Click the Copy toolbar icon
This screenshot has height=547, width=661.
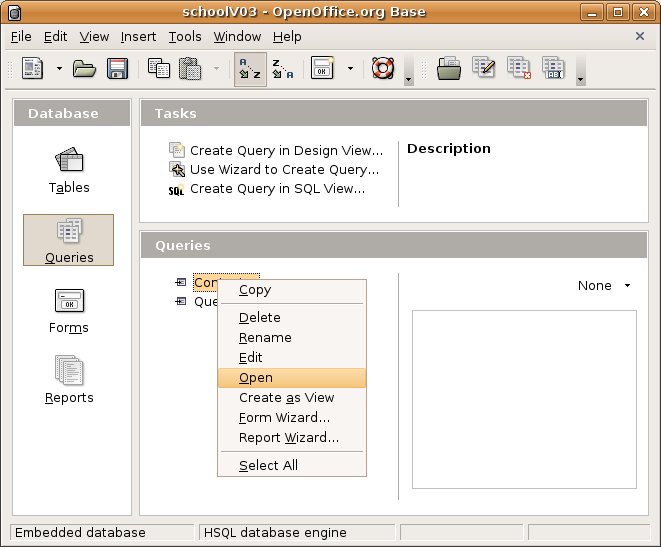pyautogui.click(x=159, y=69)
